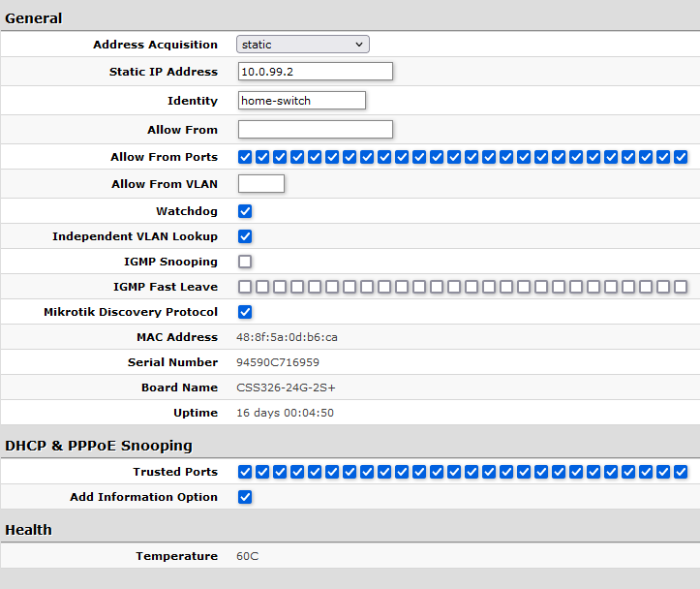The width and height of the screenshot is (700, 589).
Task: Click the DHCP & PPPoE Snooping heading
Action: (x=99, y=446)
